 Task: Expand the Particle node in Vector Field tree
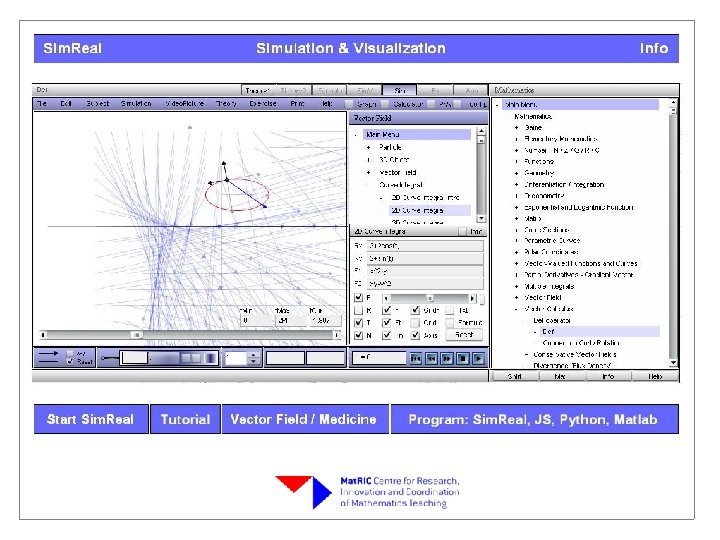tap(369, 147)
